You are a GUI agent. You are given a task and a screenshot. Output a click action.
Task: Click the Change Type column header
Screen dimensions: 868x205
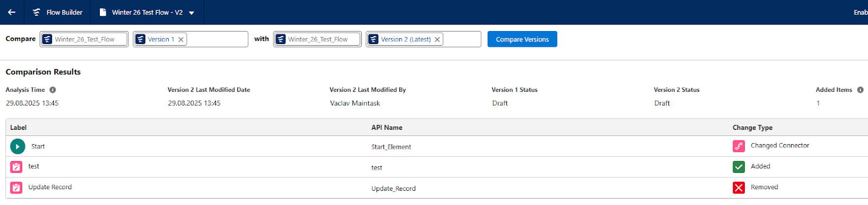(x=752, y=127)
